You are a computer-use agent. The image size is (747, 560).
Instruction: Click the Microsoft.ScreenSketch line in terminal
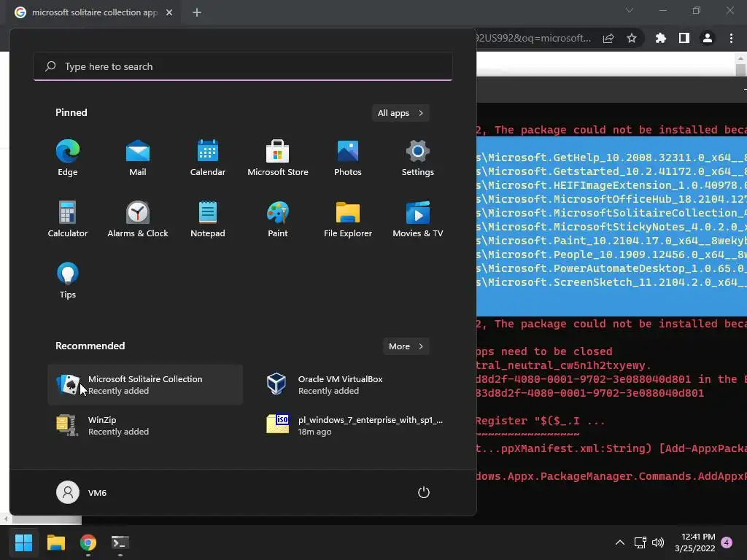click(612, 282)
